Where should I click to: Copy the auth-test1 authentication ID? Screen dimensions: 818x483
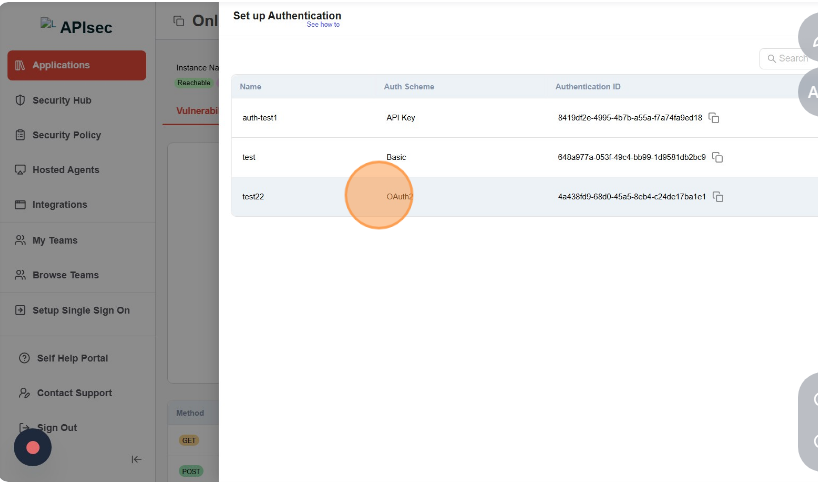[714, 118]
